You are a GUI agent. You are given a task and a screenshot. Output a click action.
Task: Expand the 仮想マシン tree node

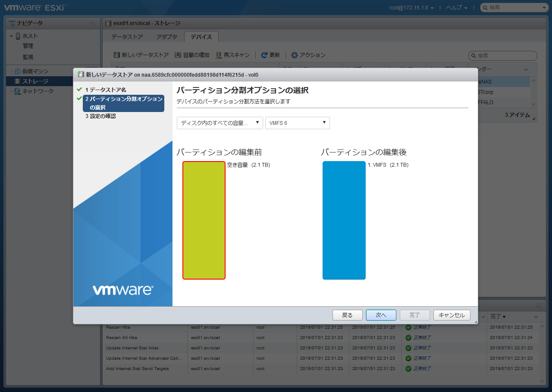coord(12,72)
